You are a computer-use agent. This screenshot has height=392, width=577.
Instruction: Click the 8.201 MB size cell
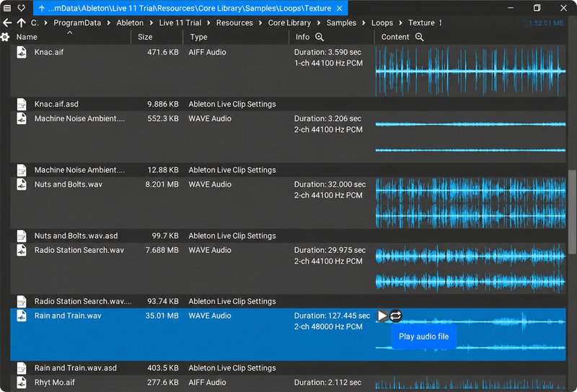[162, 184]
